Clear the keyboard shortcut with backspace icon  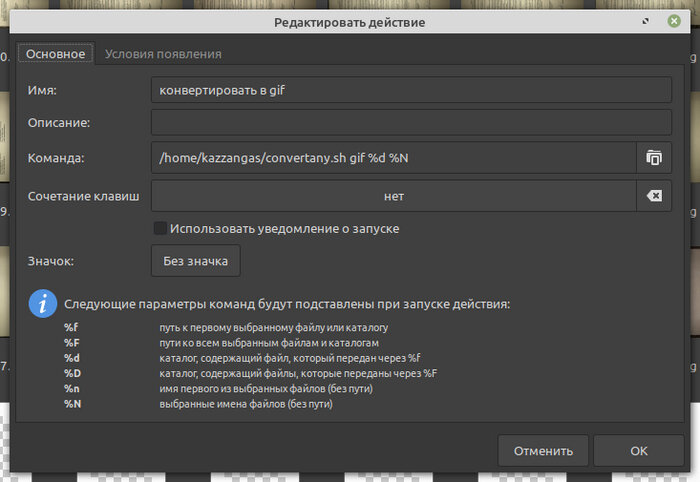[654, 196]
